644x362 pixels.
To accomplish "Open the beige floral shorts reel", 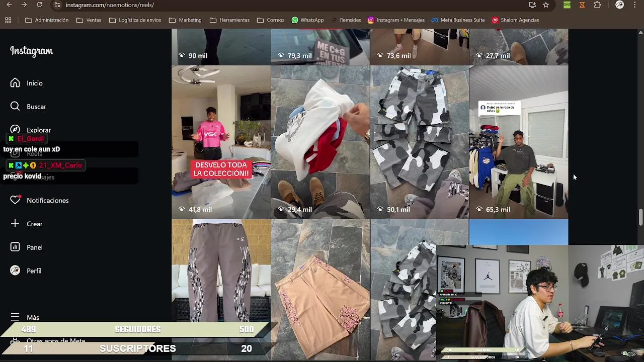I will (320, 290).
